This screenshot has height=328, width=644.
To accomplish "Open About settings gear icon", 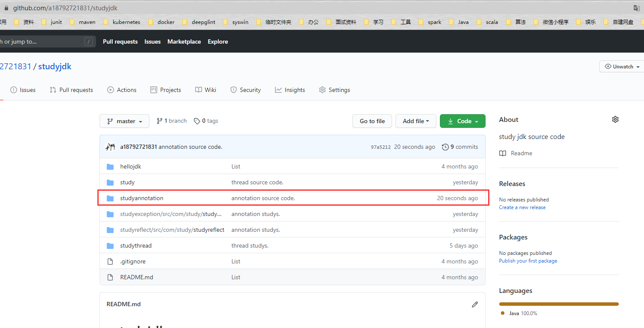I will click(x=615, y=119).
